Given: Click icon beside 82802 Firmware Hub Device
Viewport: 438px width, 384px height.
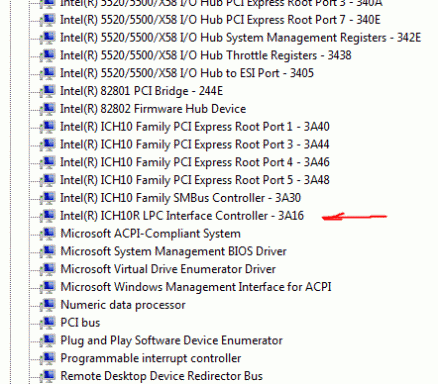Looking at the screenshot, I should point(48,109).
